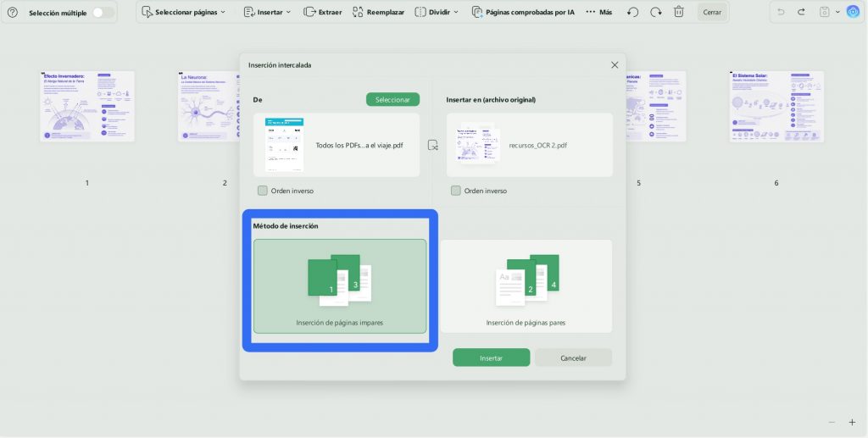Viewport: 868px width, 438px height.
Task: Select page 1 Efecto Invernadero thumbnail
Action: 87,106
